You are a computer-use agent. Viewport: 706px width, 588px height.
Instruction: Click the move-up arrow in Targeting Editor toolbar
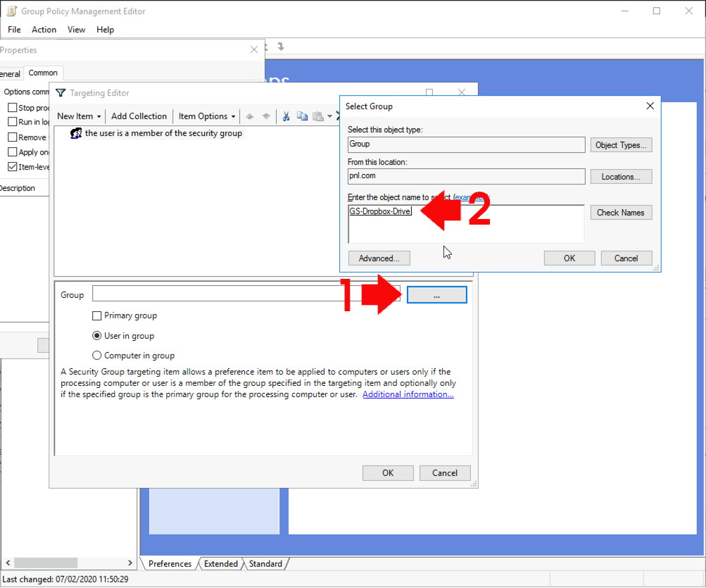click(x=251, y=116)
